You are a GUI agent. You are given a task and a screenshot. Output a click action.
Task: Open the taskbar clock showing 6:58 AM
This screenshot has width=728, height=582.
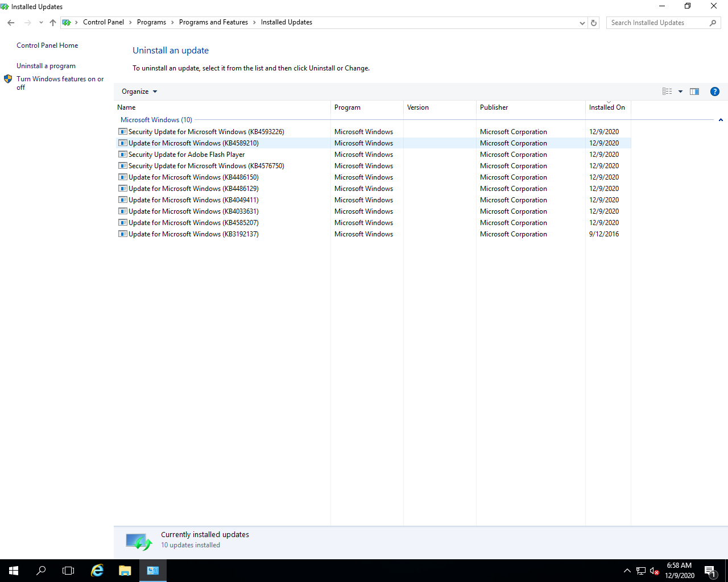pyautogui.click(x=680, y=571)
